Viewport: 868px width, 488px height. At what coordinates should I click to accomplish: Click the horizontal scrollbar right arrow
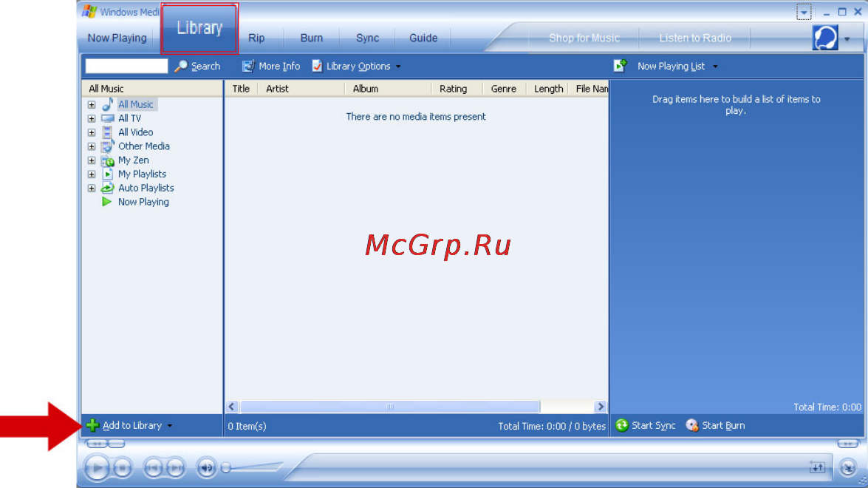(x=600, y=407)
